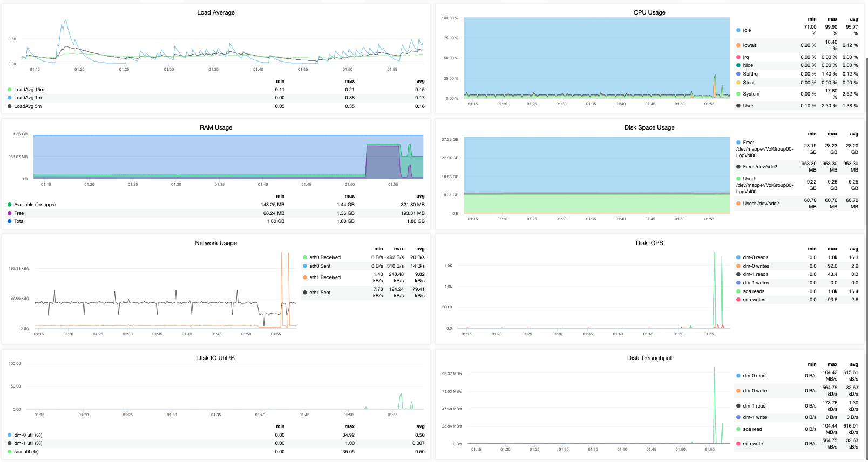The image size is (868, 468).
Task: Toggle the LoadAvg 15m legend series
Action: tap(29, 90)
